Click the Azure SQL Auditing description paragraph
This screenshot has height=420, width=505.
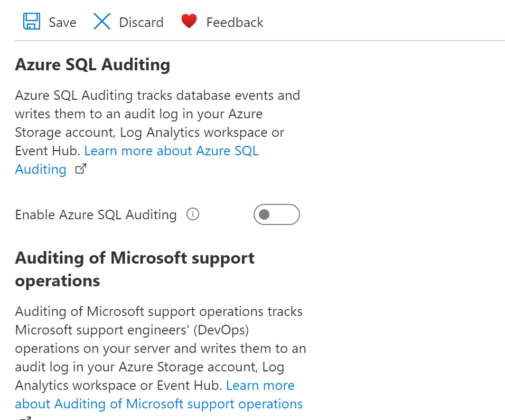click(x=157, y=114)
